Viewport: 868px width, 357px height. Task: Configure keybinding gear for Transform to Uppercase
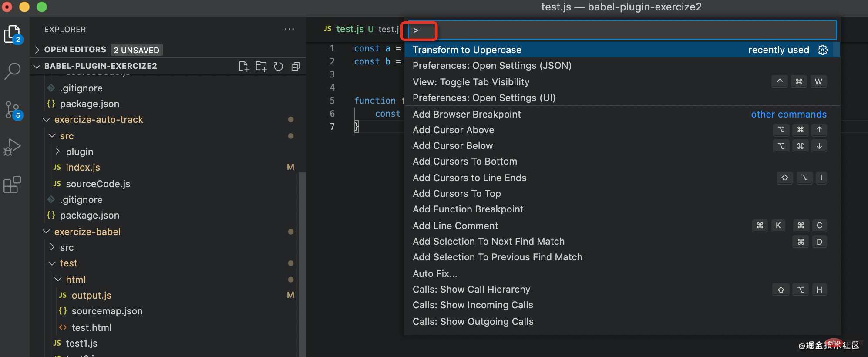pos(822,50)
